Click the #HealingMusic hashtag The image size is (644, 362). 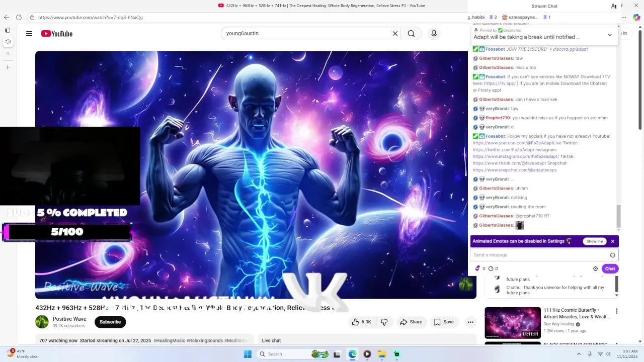tap(169, 340)
